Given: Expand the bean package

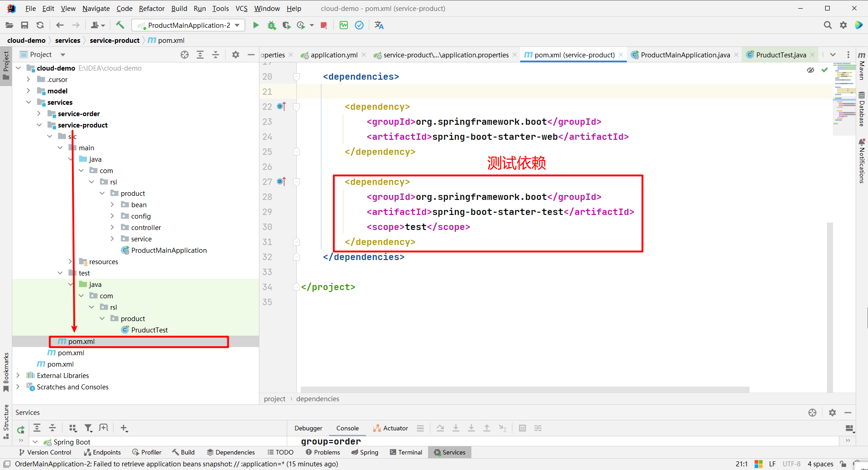Looking at the screenshot, I should (113, 204).
